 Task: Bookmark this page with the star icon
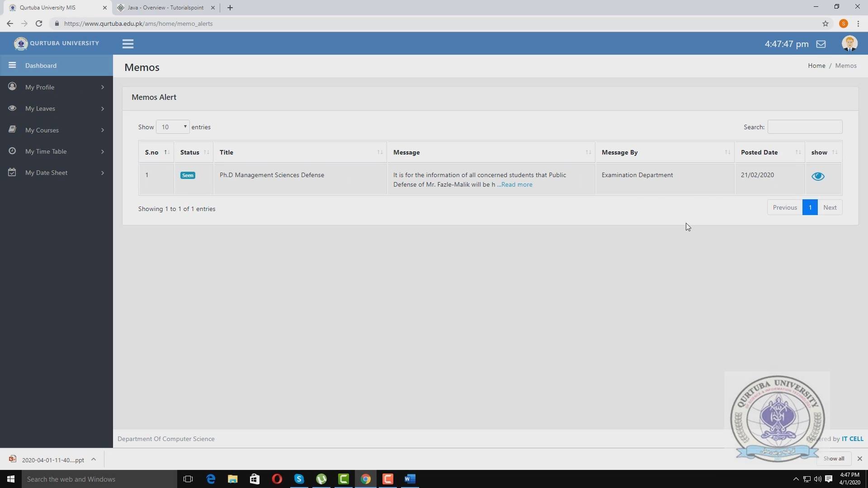(826, 23)
